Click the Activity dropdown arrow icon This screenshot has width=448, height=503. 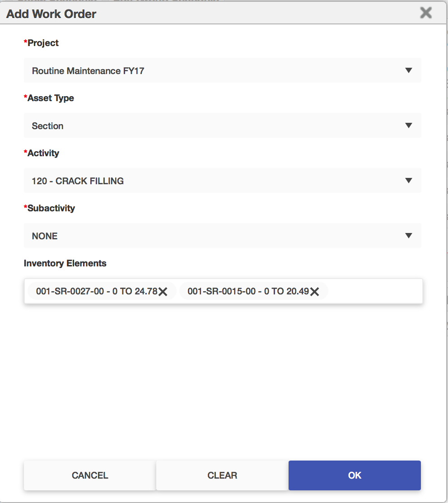(x=409, y=181)
